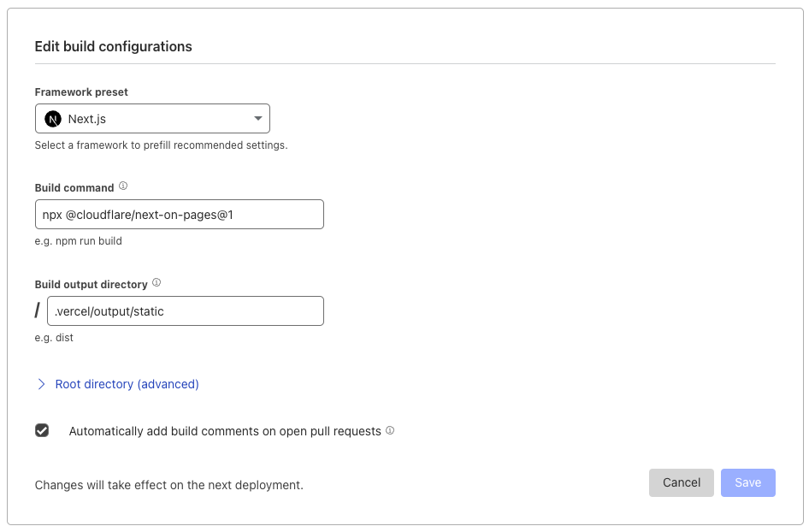809x532 pixels.
Task: Click the 'Build command' field label
Action: pos(74,187)
